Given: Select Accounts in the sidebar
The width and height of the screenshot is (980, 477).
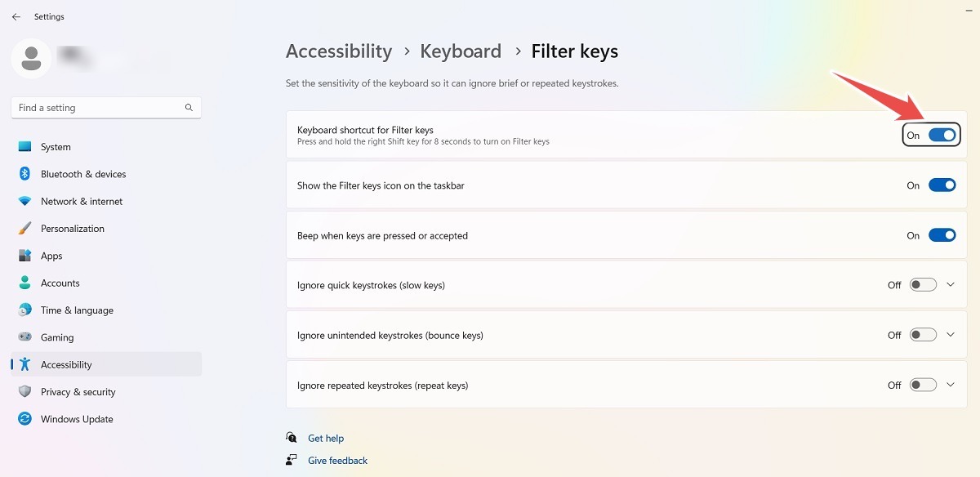Looking at the screenshot, I should 60,283.
